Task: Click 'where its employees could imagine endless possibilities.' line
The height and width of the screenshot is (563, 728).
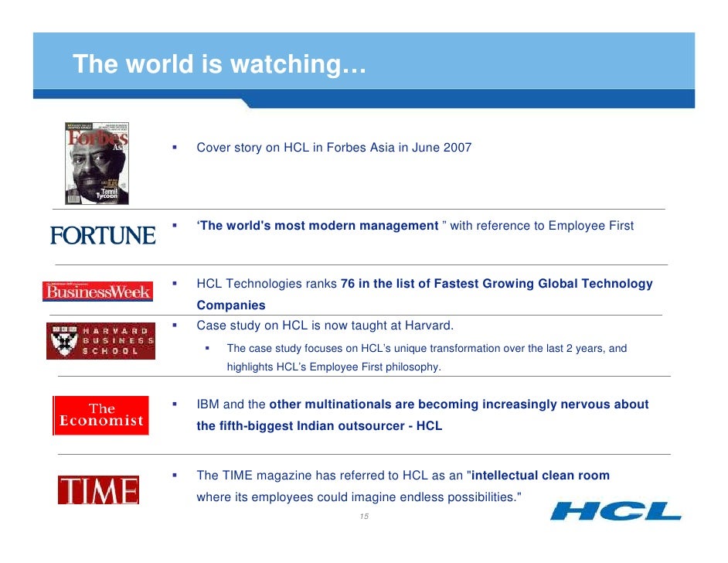Action: pos(359,497)
